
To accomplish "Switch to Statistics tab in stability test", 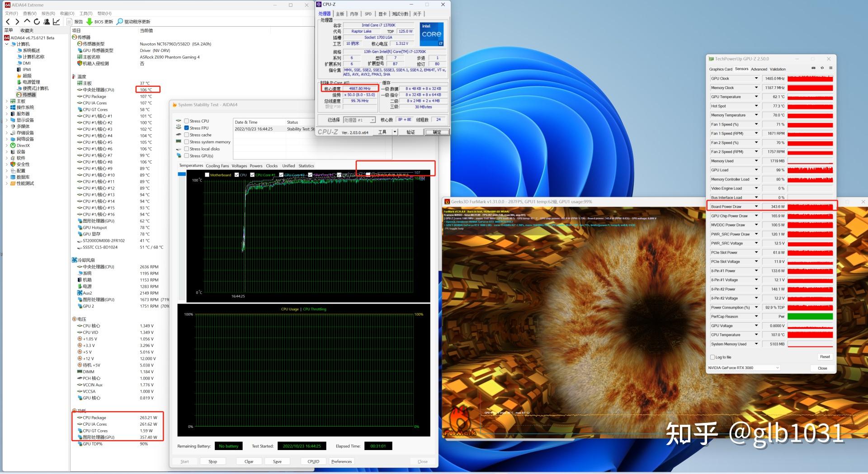I will (x=306, y=166).
